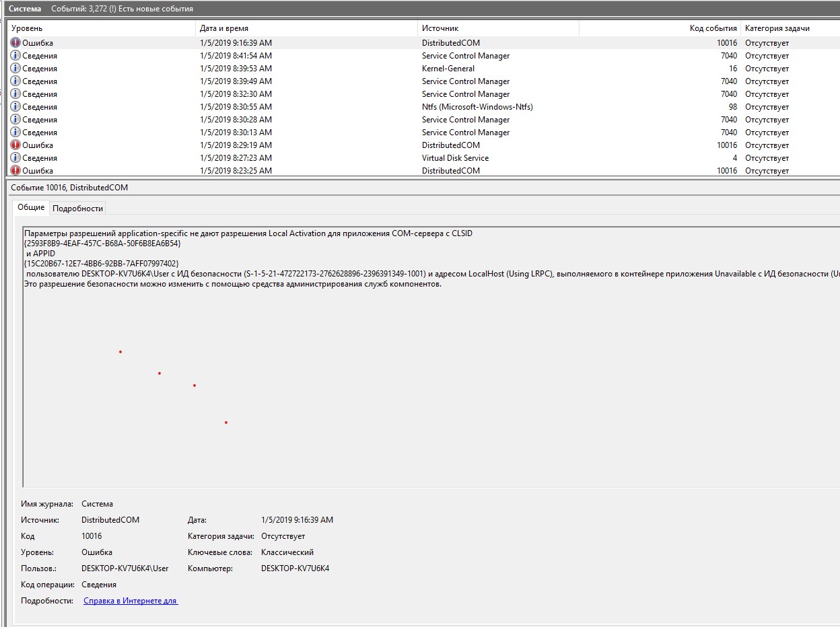Click the info icon of the 8:32:30 AM event

click(x=15, y=94)
